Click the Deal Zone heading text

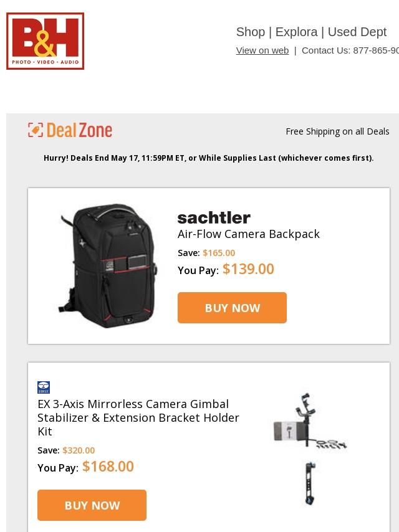[x=79, y=130]
